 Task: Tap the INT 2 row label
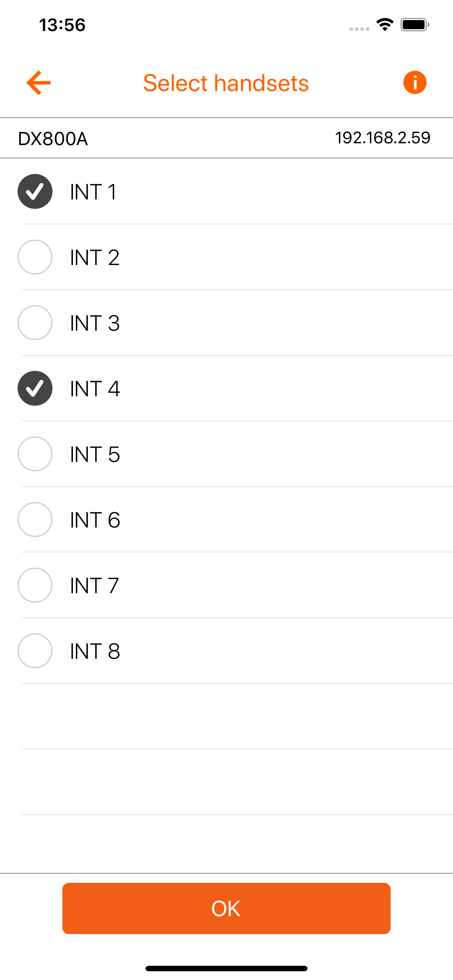coord(95,257)
